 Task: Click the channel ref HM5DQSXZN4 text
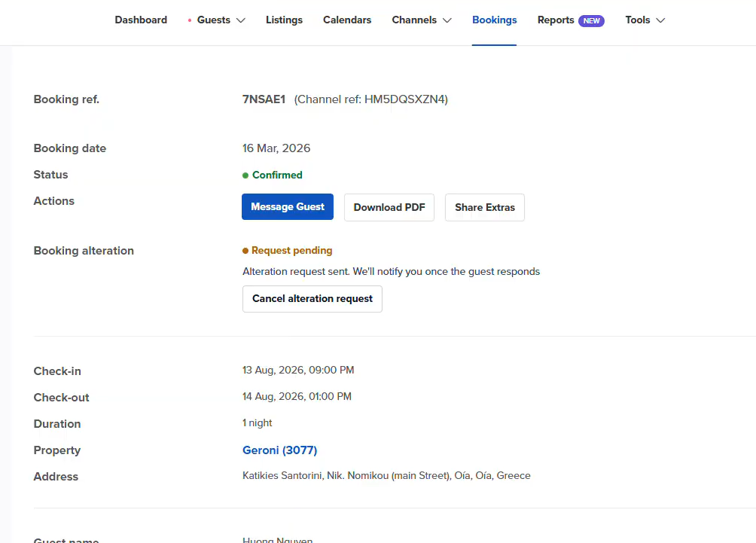(x=406, y=99)
